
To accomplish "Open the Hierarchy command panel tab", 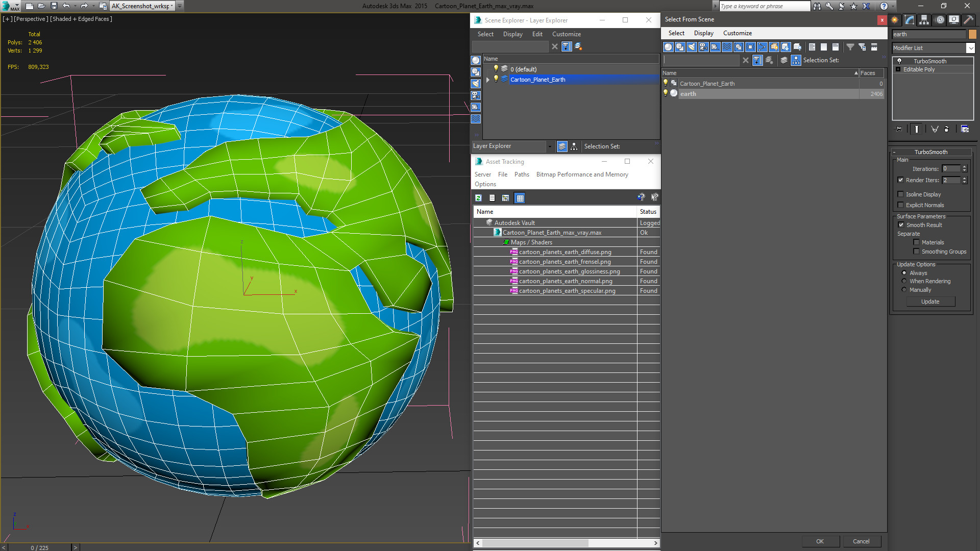I will tap(924, 20).
